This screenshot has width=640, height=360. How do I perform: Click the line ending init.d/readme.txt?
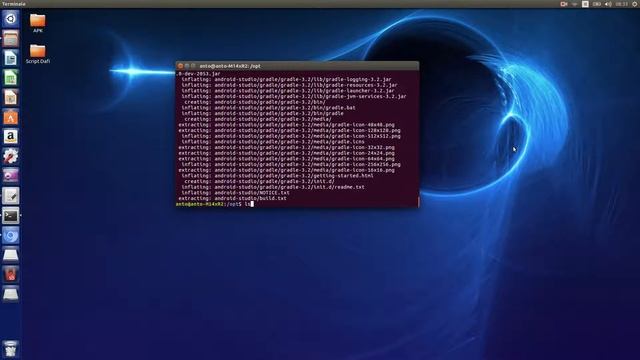coord(273,187)
